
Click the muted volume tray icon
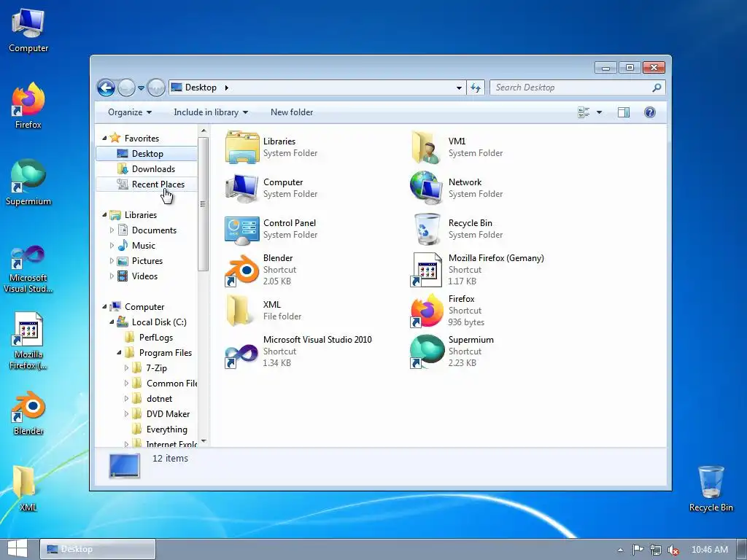point(673,550)
